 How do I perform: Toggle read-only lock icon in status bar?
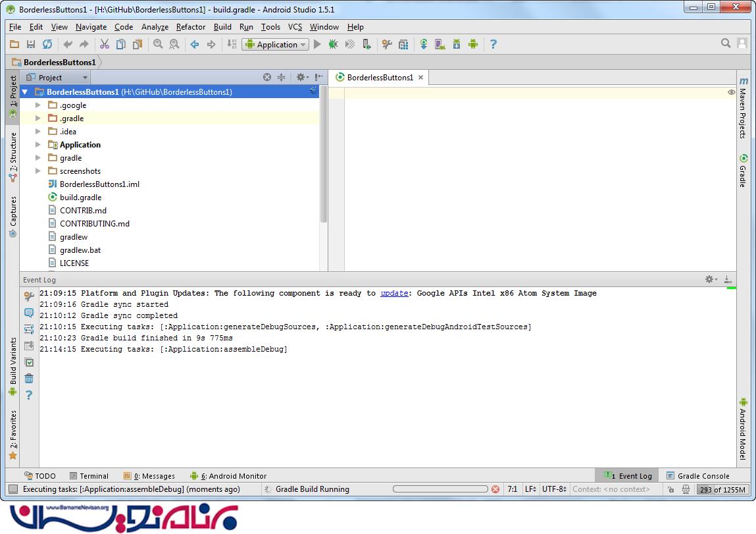pyautogui.click(x=670, y=490)
